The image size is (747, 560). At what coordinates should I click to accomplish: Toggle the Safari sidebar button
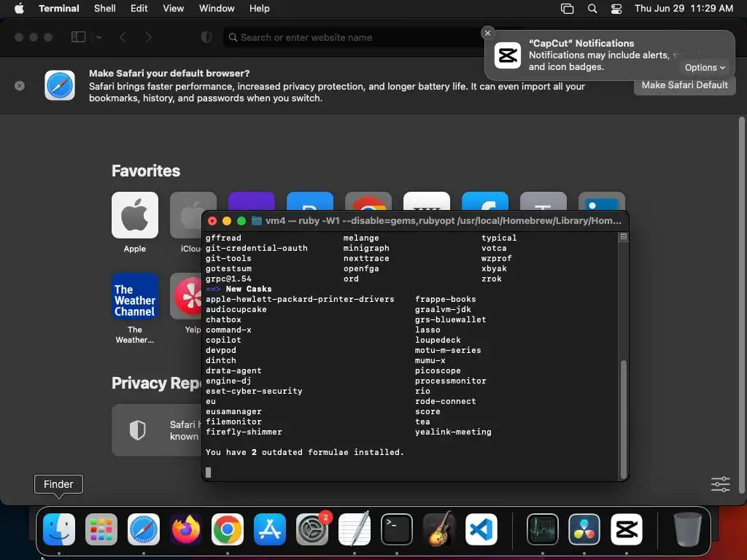pos(78,36)
